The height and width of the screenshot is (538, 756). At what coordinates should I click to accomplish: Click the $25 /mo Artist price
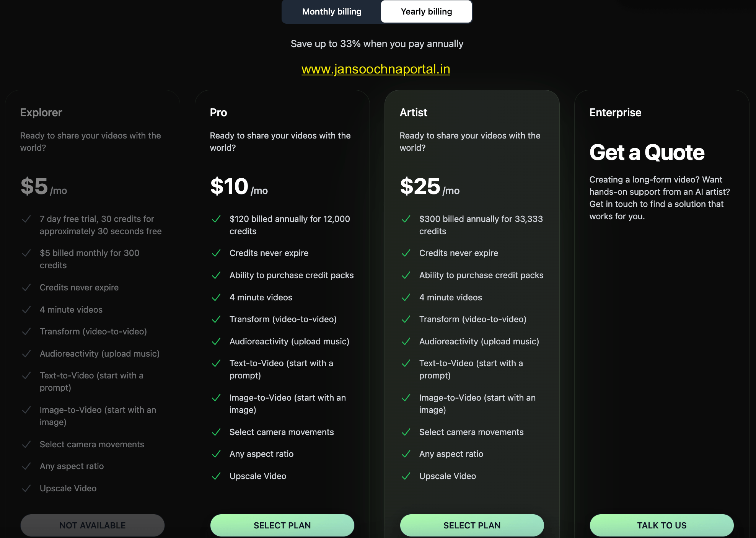[x=430, y=187]
